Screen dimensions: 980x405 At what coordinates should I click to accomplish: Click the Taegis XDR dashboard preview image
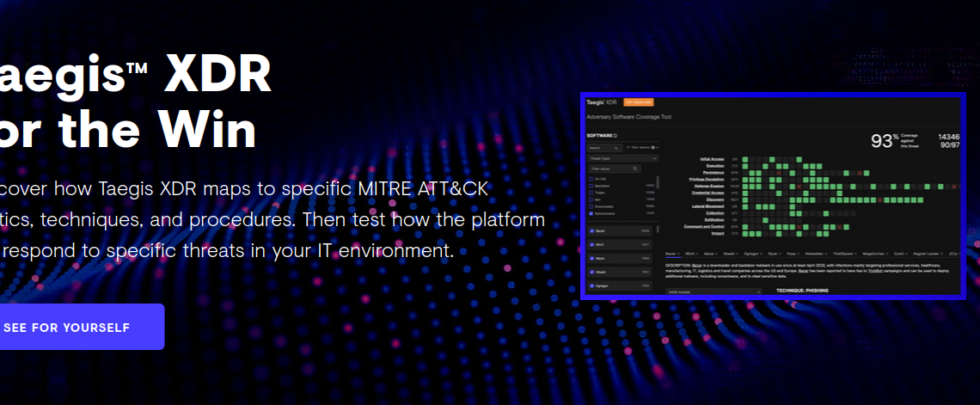pyautogui.click(x=774, y=196)
